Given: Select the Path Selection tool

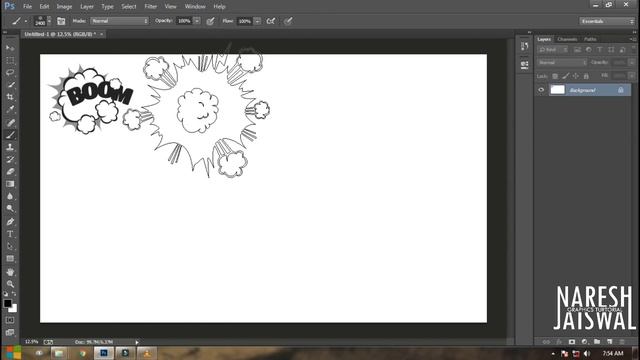Looking at the screenshot, I should [x=10, y=247].
